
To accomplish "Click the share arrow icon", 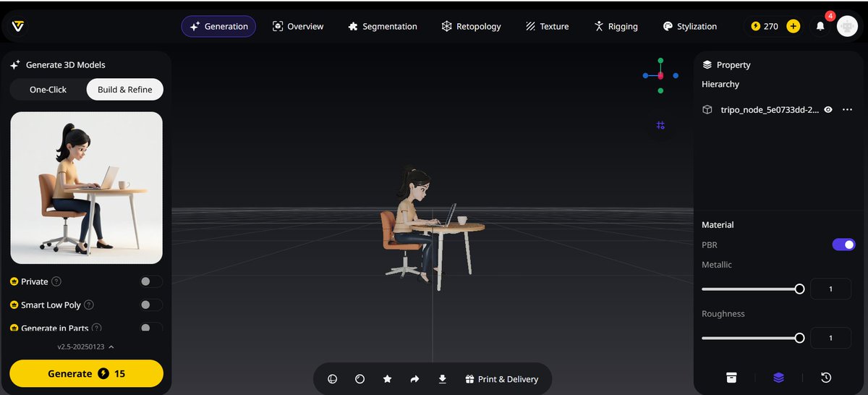I will coord(414,379).
